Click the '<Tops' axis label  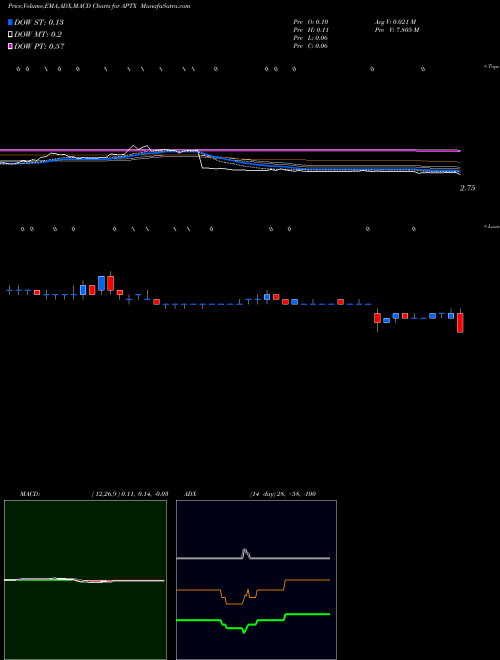491,66
